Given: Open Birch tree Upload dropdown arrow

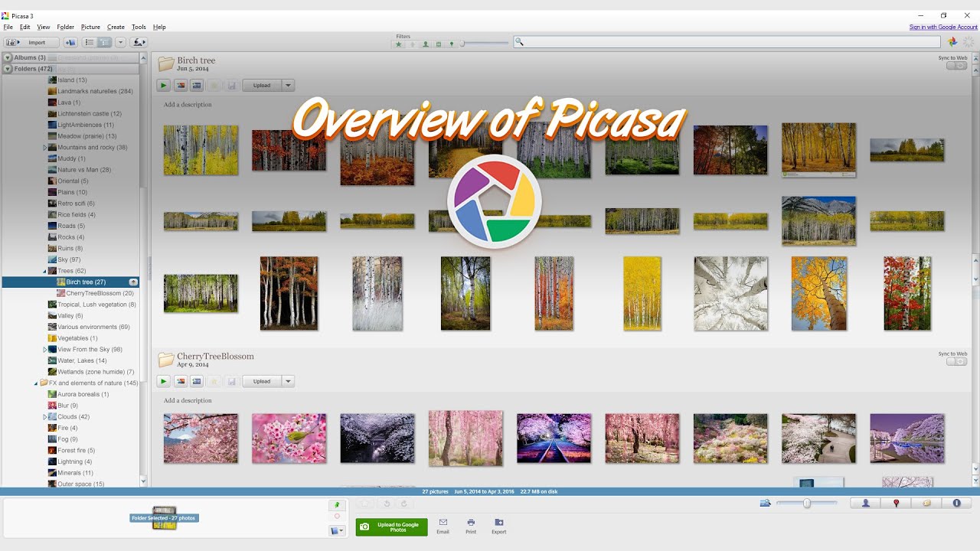Looking at the screenshot, I should pos(288,86).
